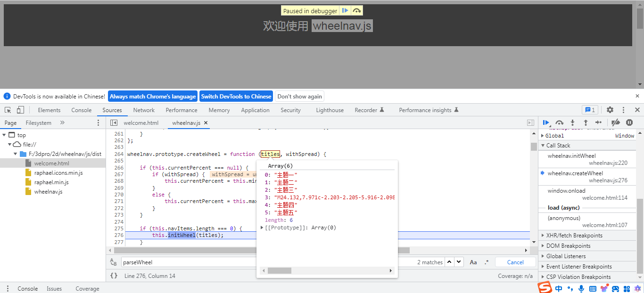Hide the debugger sidebar
The width and height of the screenshot is (644, 293).
click(x=530, y=122)
